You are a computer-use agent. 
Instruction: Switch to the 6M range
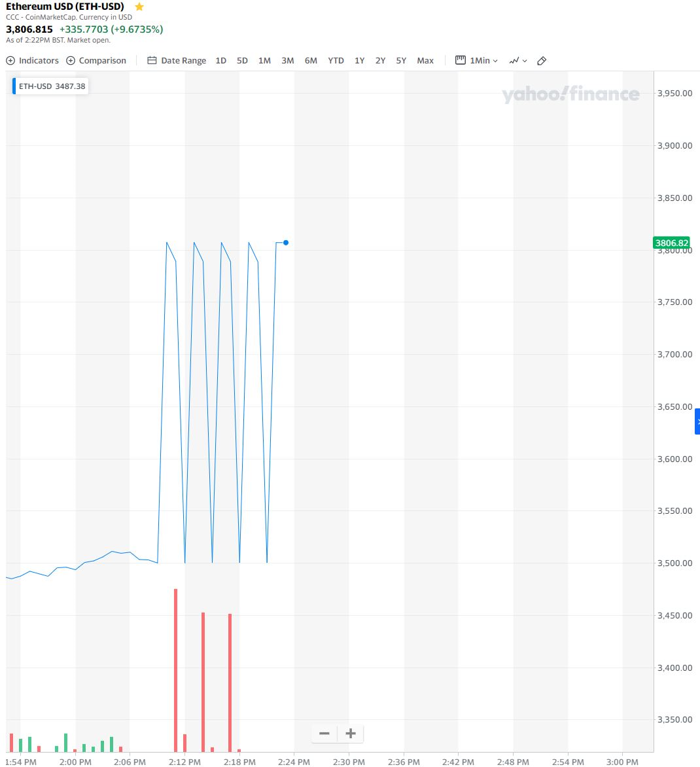[x=311, y=60]
